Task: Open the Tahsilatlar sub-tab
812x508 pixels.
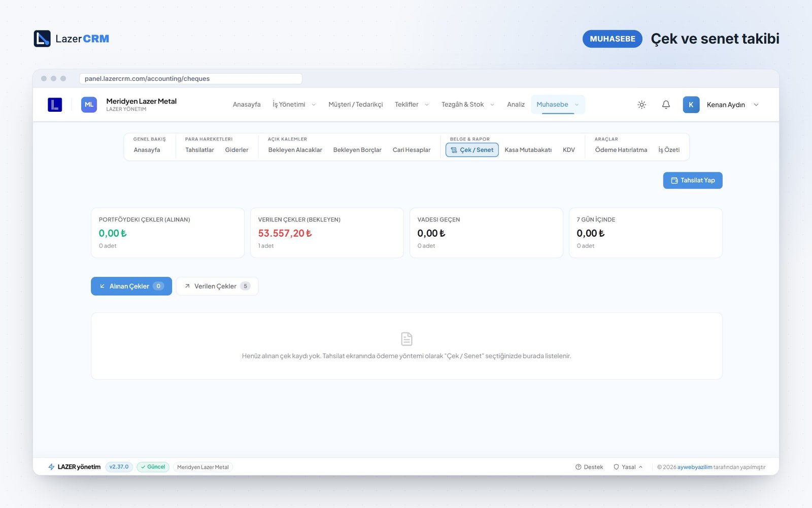Action: (199, 150)
